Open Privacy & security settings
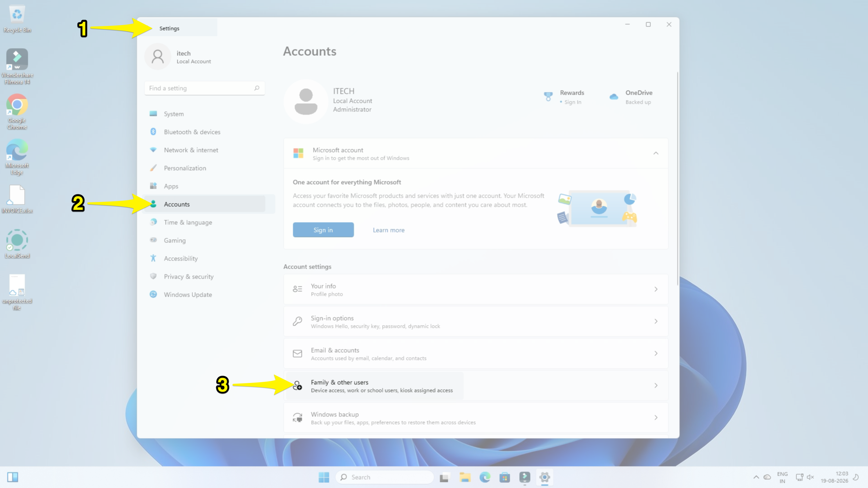The image size is (868, 488). tap(204, 277)
